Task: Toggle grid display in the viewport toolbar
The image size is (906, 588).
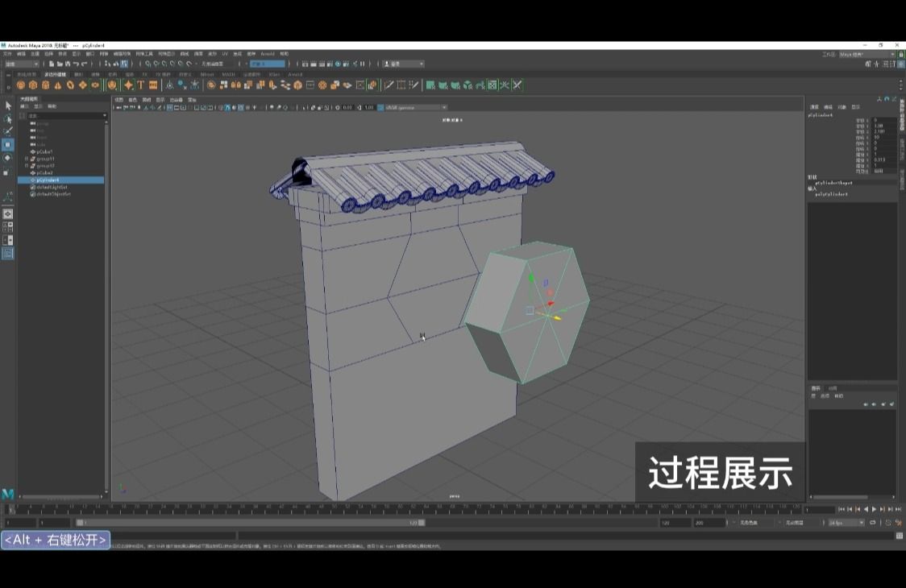Action: click(170, 106)
